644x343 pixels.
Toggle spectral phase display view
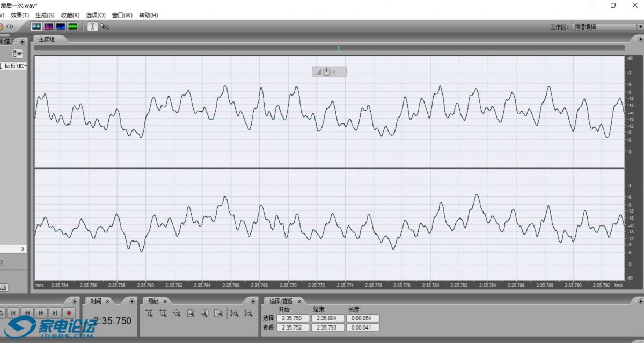[72, 26]
